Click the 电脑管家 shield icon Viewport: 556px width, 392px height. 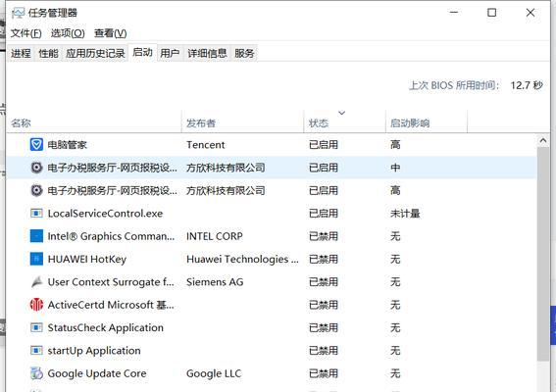(36, 145)
